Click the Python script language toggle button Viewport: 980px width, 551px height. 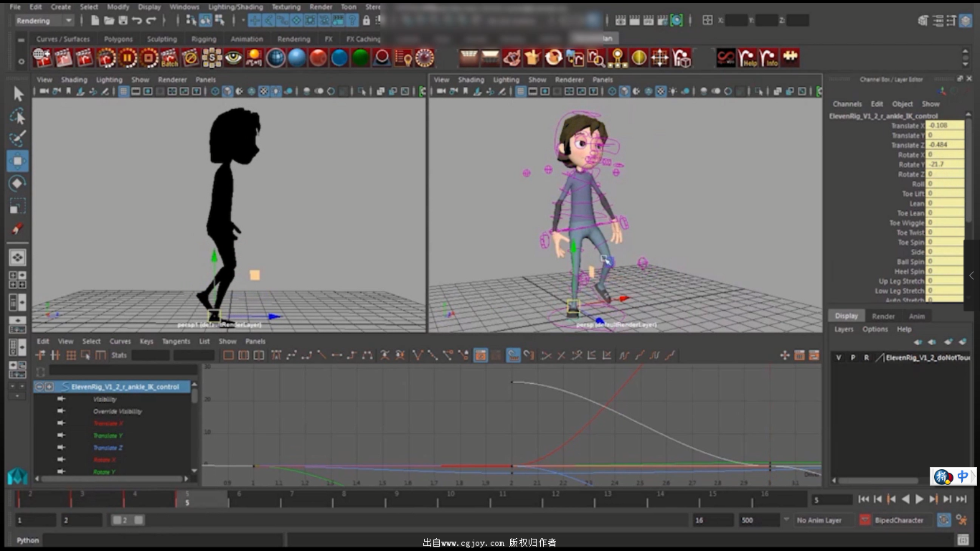point(27,540)
